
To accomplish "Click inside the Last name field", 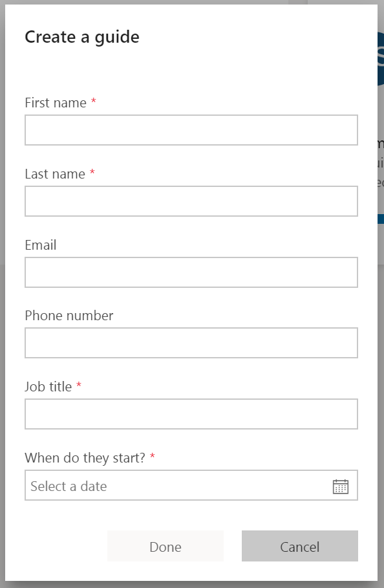I will coord(191,201).
